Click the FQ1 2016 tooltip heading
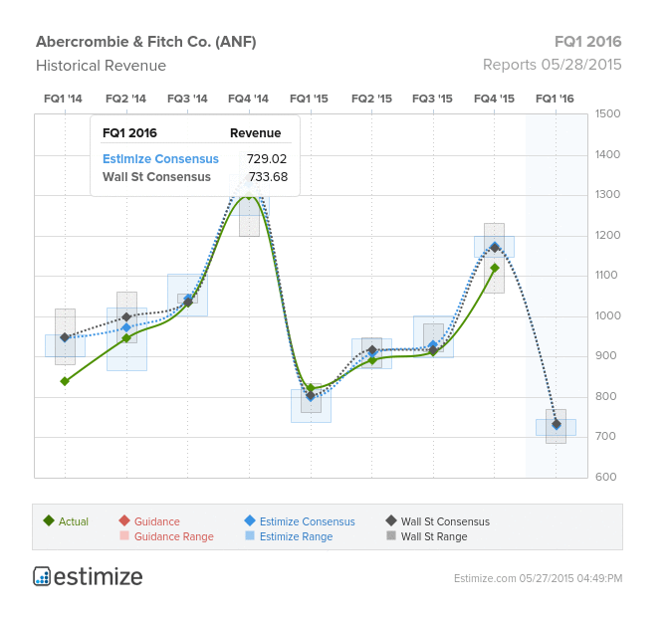This screenshot has height=617, width=672. pos(129,132)
